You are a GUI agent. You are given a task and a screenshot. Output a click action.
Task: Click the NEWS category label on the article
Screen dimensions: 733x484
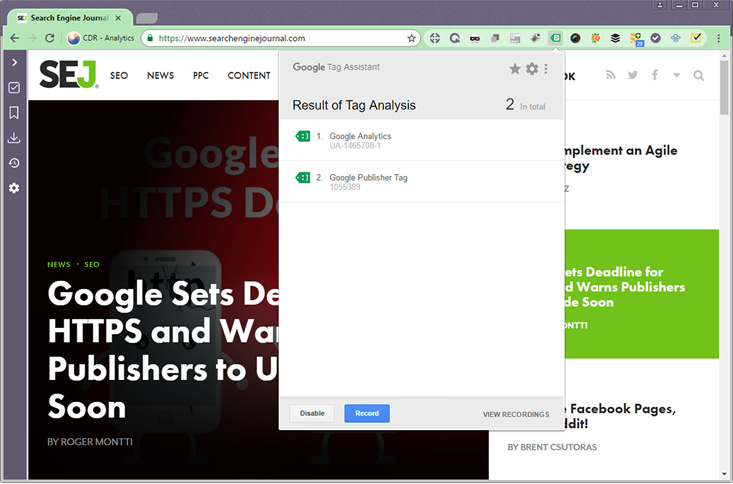58,264
